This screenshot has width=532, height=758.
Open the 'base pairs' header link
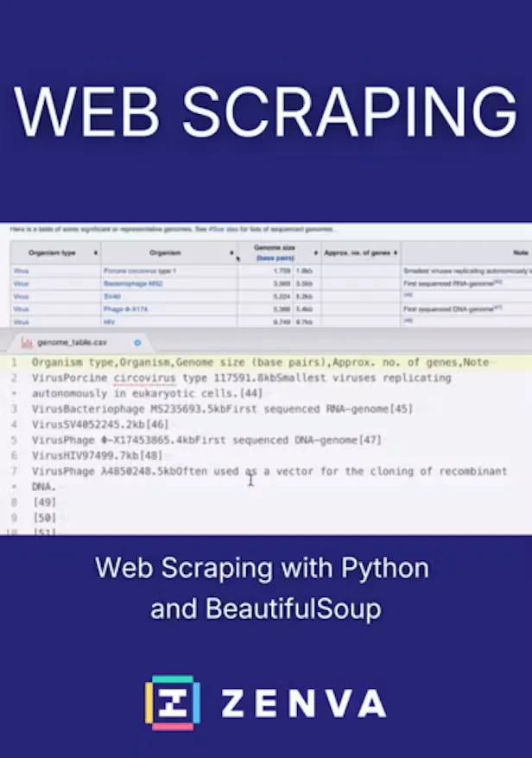pyautogui.click(x=275, y=258)
